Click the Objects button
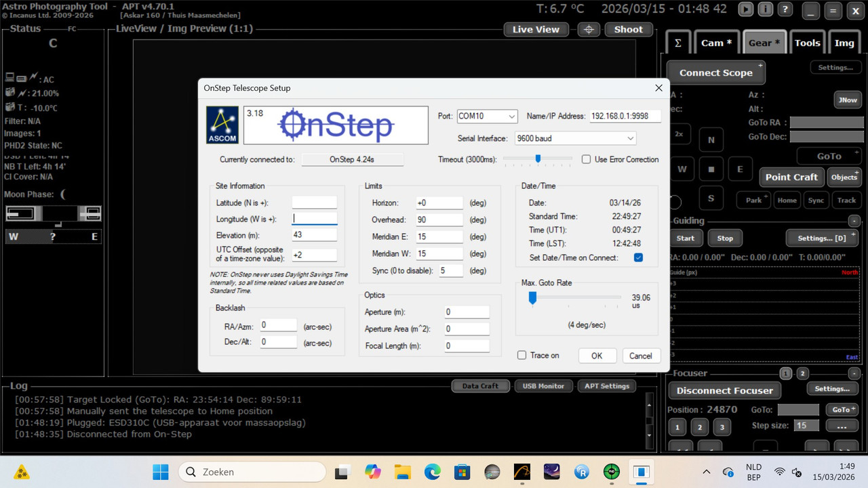This screenshot has height=488, width=868. 844,177
